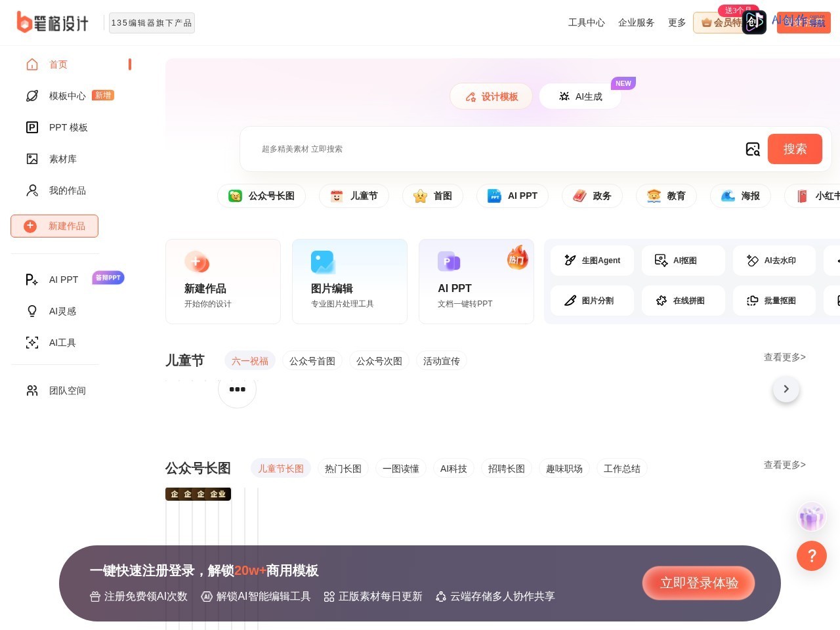This screenshot has width=840, height=630.
Task: Select the 六一祝福 tab
Action: coord(250,361)
